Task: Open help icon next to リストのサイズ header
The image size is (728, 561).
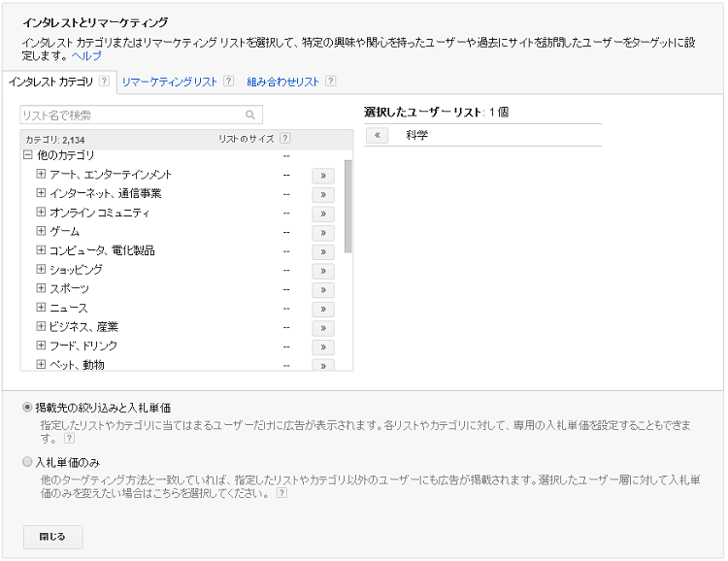Action: pyautogui.click(x=285, y=138)
